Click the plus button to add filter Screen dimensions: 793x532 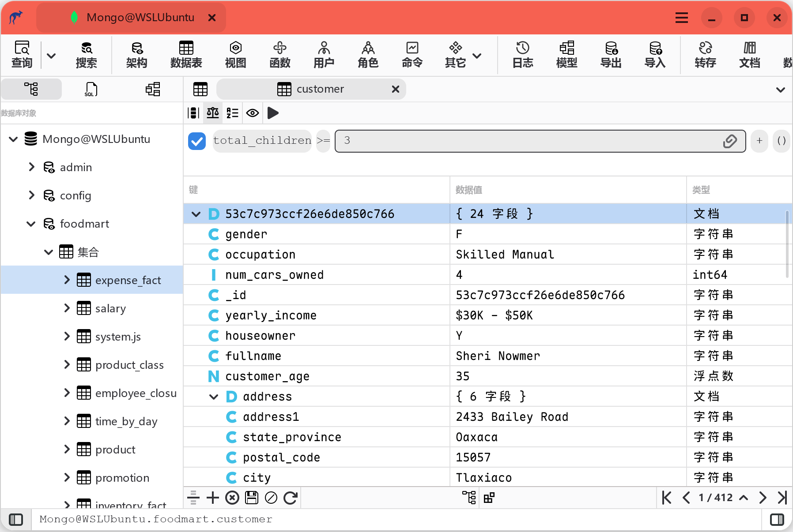(x=759, y=141)
